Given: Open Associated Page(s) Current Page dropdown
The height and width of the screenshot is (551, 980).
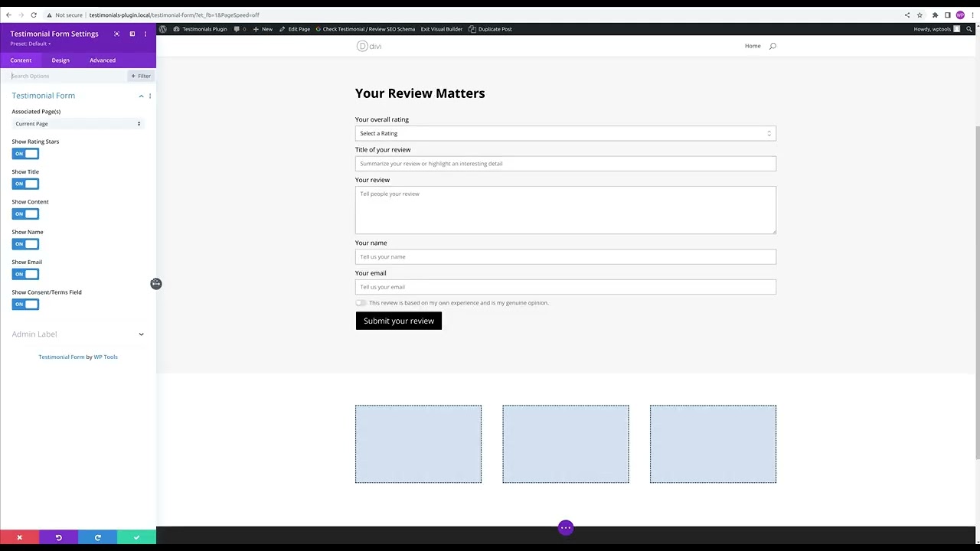Looking at the screenshot, I should (x=78, y=124).
